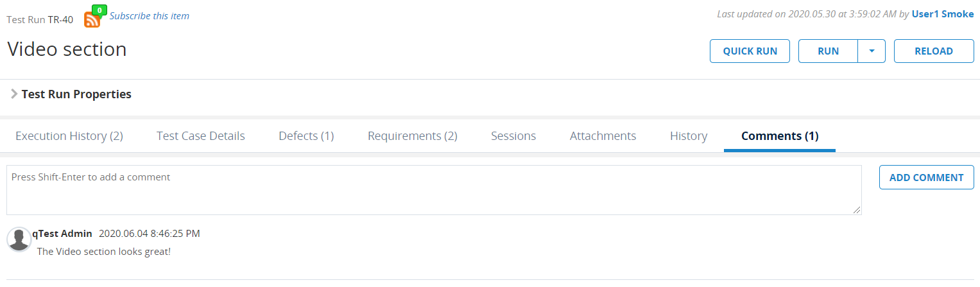The height and width of the screenshot is (287, 980).
Task: Select the Defects tab
Action: 306,136
